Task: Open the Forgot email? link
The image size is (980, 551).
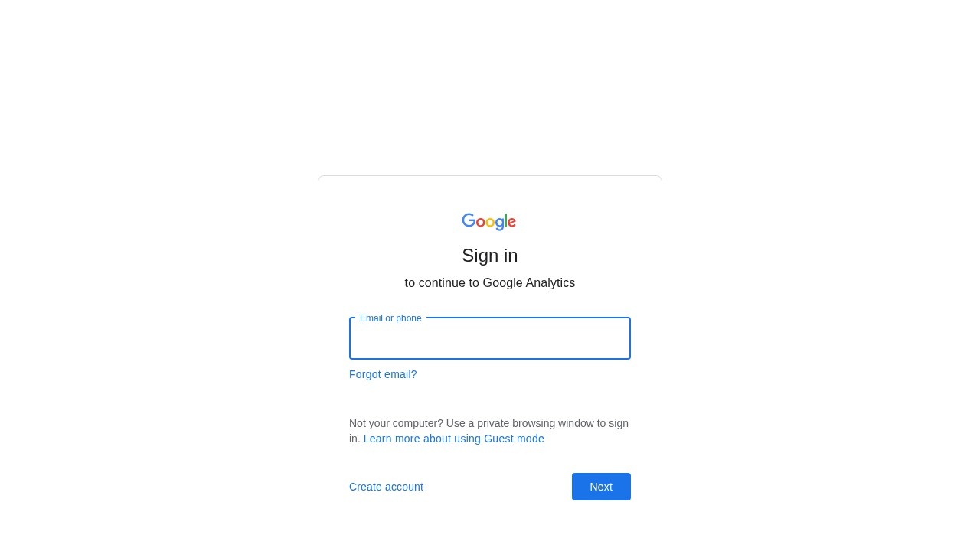Action: coord(383,374)
